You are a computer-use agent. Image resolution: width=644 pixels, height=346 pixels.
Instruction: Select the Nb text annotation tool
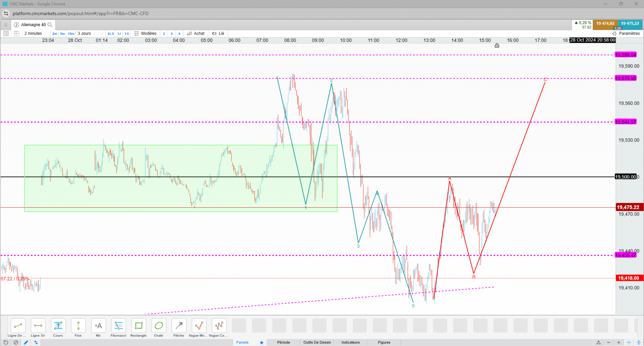98,326
